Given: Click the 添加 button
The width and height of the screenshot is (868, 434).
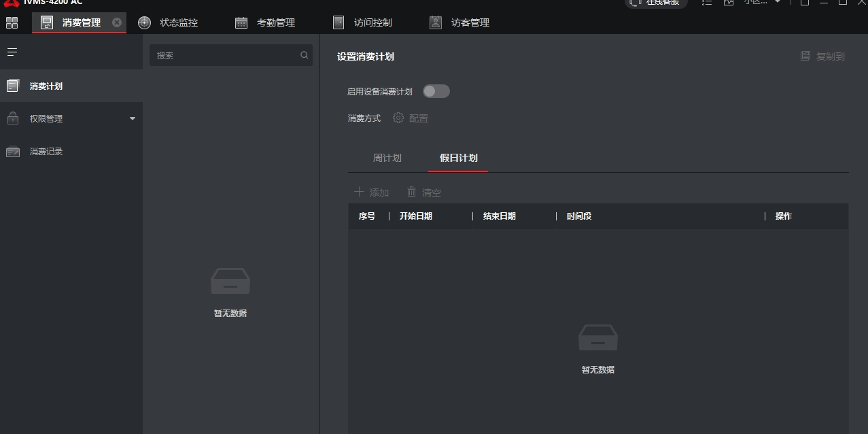Looking at the screenshot, I should (x=371, y=193).
